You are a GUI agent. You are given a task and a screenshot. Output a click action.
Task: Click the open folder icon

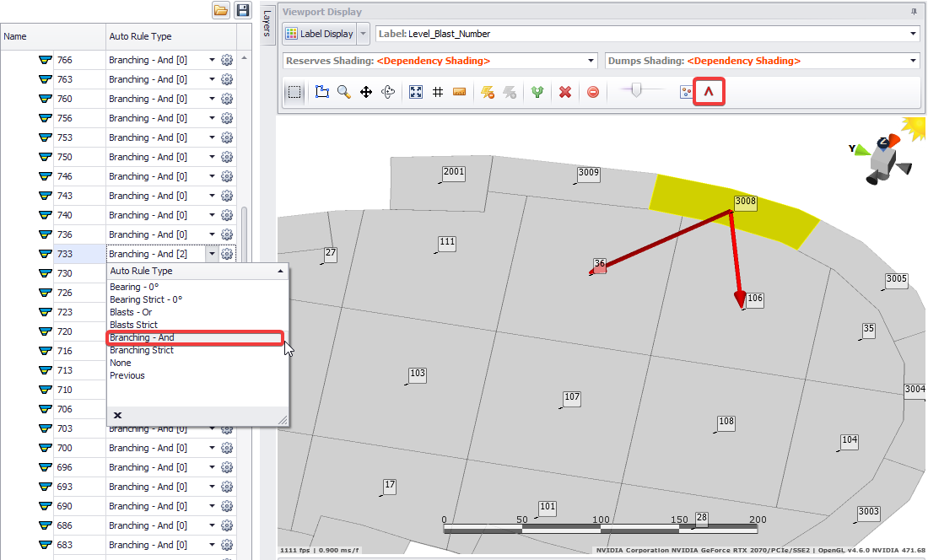pos(221,10)
